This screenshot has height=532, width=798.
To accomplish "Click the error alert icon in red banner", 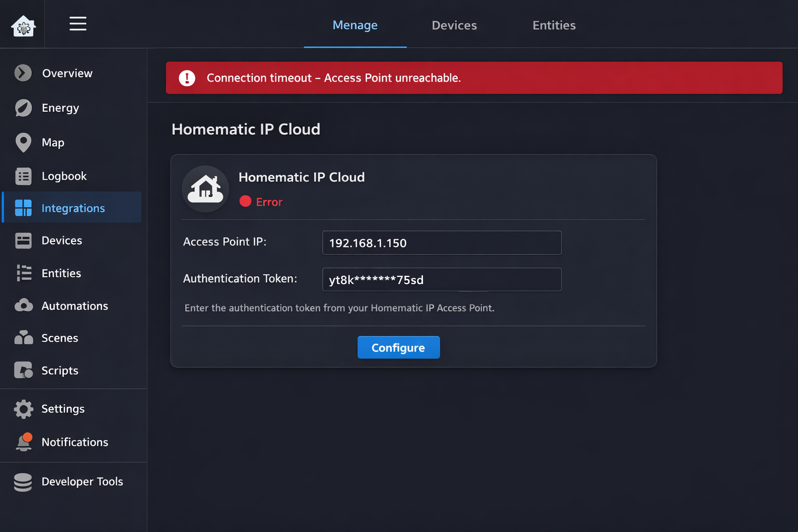I will point(187,78).
